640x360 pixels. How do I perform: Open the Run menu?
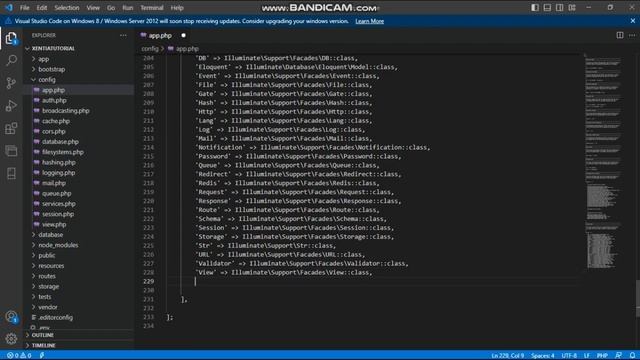point(128,8)
